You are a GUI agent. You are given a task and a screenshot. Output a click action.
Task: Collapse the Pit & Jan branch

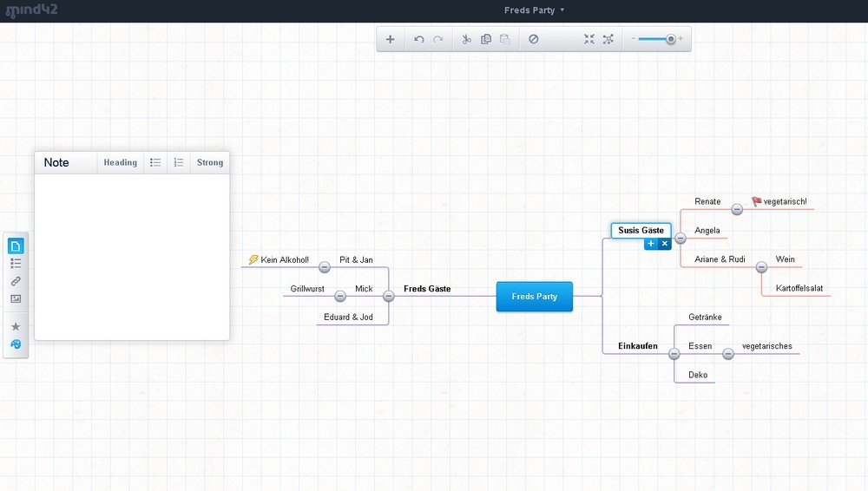(325, 267)
